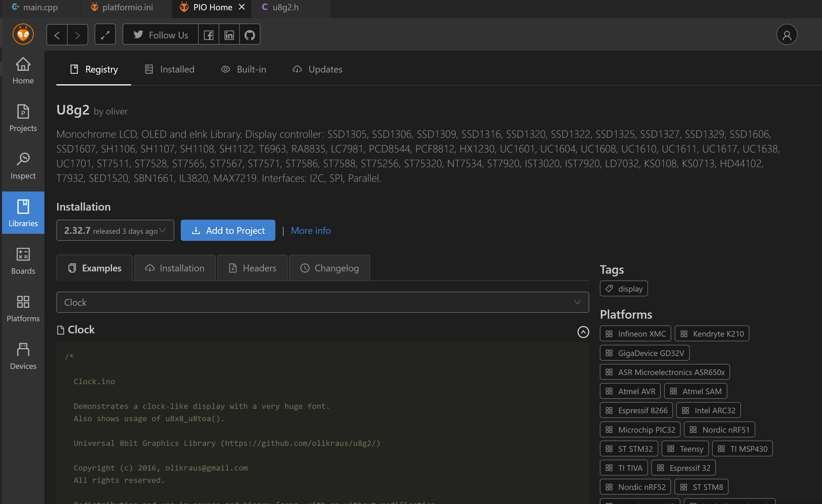
Task: Select the ST STM8 platform
Action: (701, 487)
